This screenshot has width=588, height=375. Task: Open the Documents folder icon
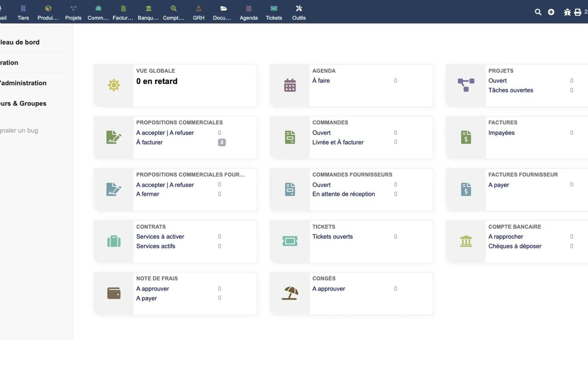223,8
